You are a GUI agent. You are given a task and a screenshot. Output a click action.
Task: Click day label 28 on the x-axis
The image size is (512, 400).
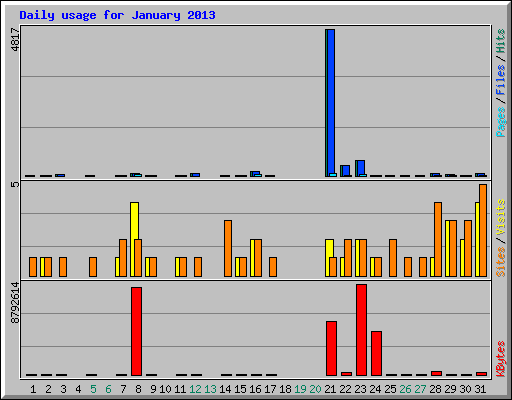tap(435, 389)
